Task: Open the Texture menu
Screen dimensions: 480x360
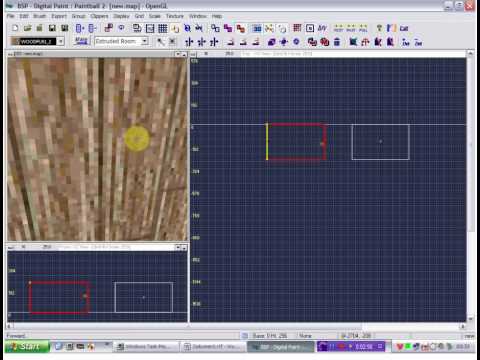Action: click(x=175, y=16)
